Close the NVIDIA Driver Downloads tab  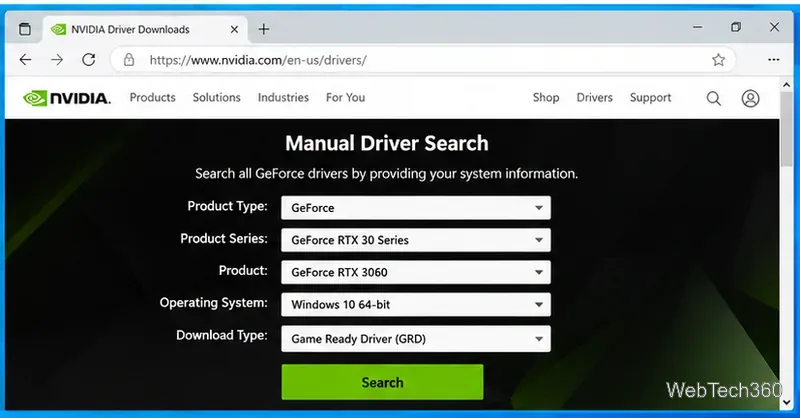click(234, 29)
